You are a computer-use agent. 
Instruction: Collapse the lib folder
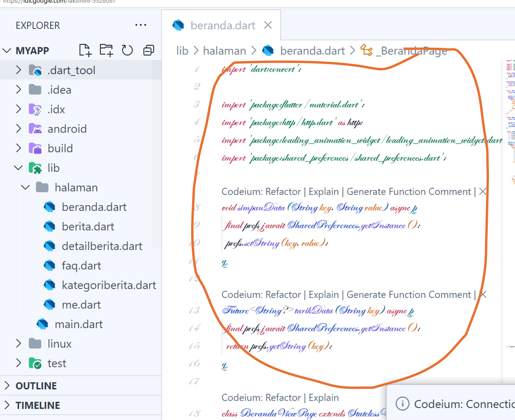[19, 168]
